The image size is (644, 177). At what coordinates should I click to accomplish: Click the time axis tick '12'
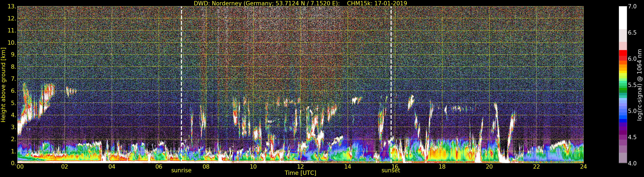[300, 166]
